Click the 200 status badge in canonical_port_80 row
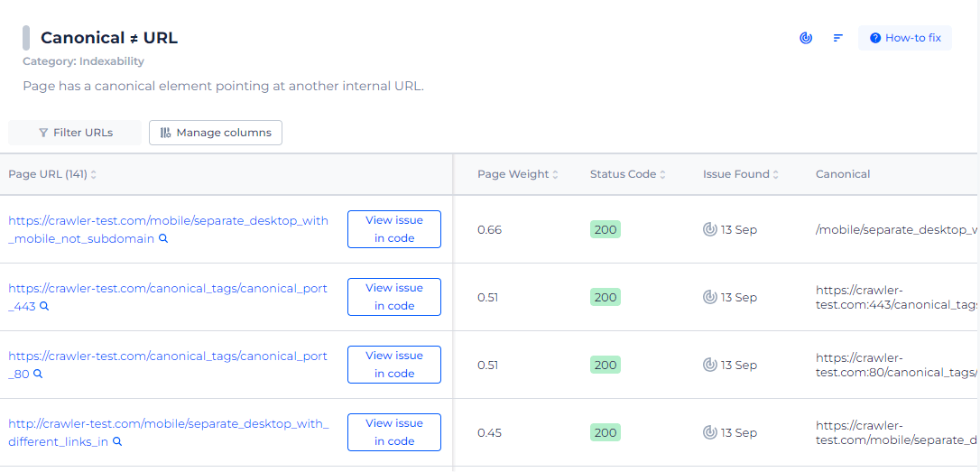Screen dimensions: 980x472 (605, 365)
